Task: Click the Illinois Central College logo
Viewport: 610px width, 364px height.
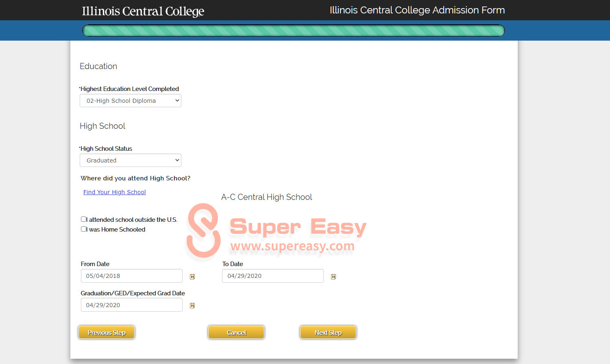Action: click(x=143, y=11)
